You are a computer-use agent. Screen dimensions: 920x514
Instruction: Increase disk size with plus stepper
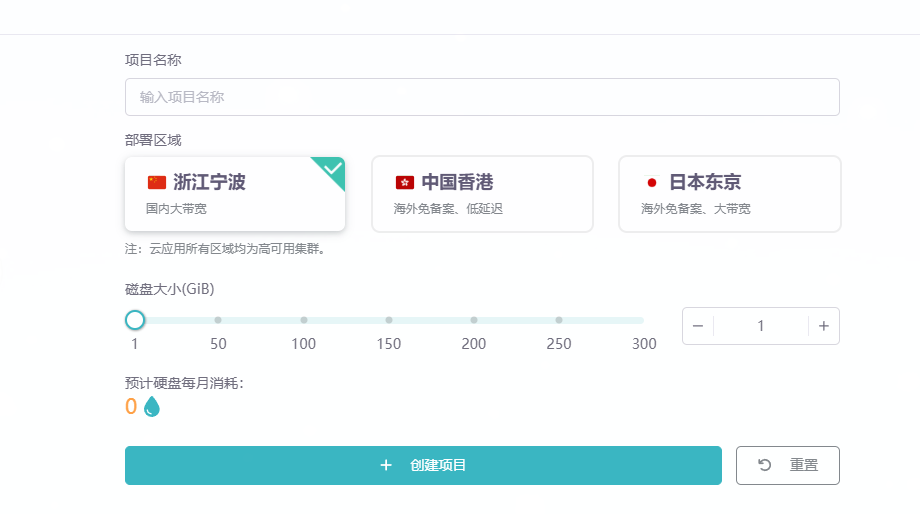click(x=824, y=326)
